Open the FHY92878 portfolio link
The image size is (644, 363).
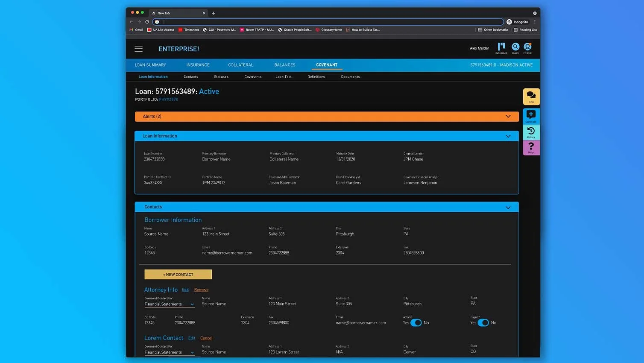tap(169, 100)
